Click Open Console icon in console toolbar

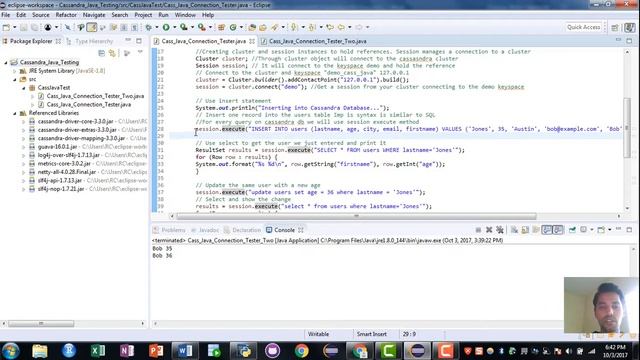click(x=601, y=230)
